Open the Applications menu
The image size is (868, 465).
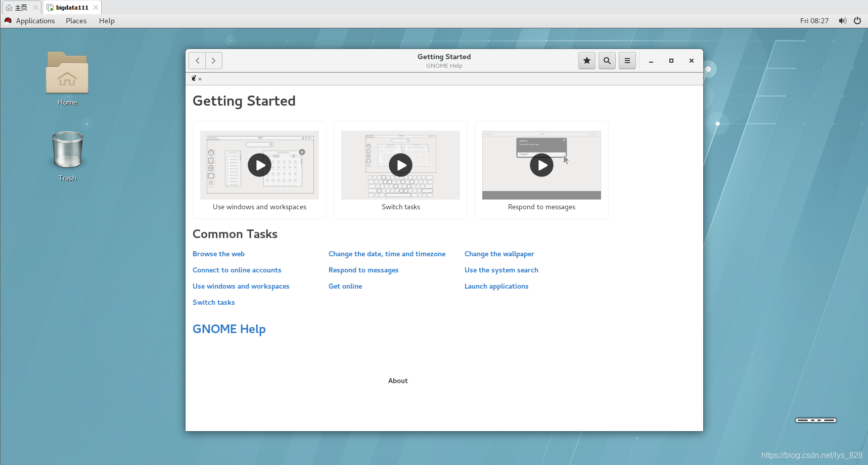[35, 21]
